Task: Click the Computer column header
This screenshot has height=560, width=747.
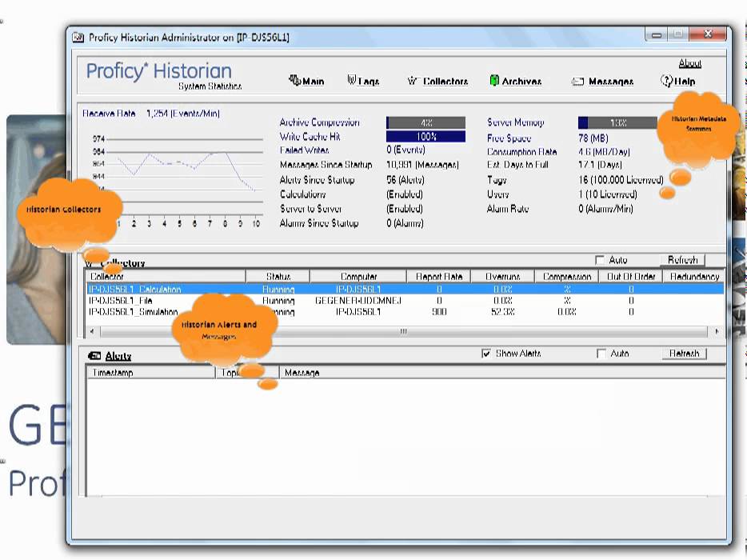Action: pyautogui.click(x=358, y=277)
